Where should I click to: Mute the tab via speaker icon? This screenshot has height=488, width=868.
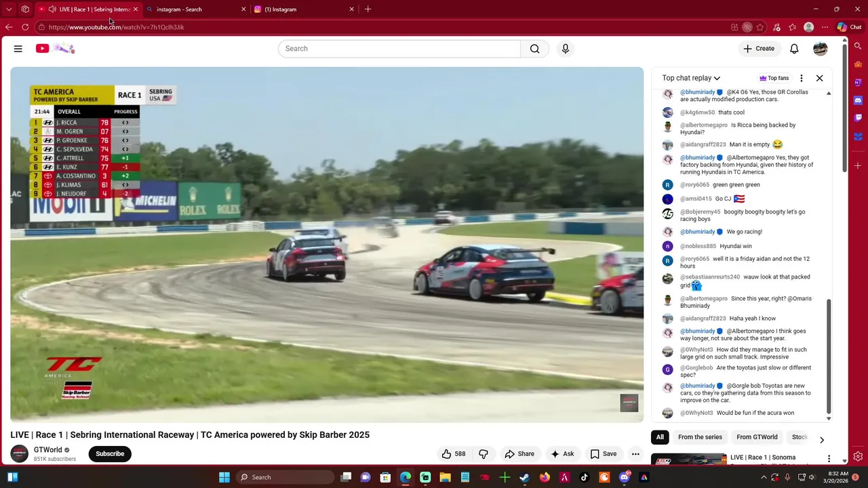52,9
